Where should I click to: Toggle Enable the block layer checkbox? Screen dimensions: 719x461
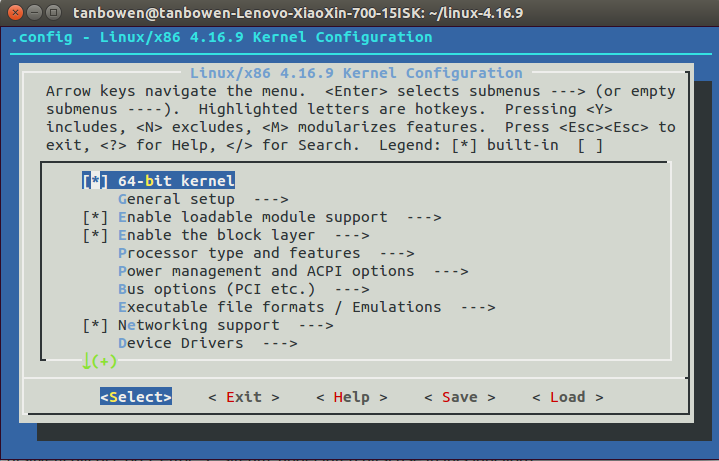95,235
